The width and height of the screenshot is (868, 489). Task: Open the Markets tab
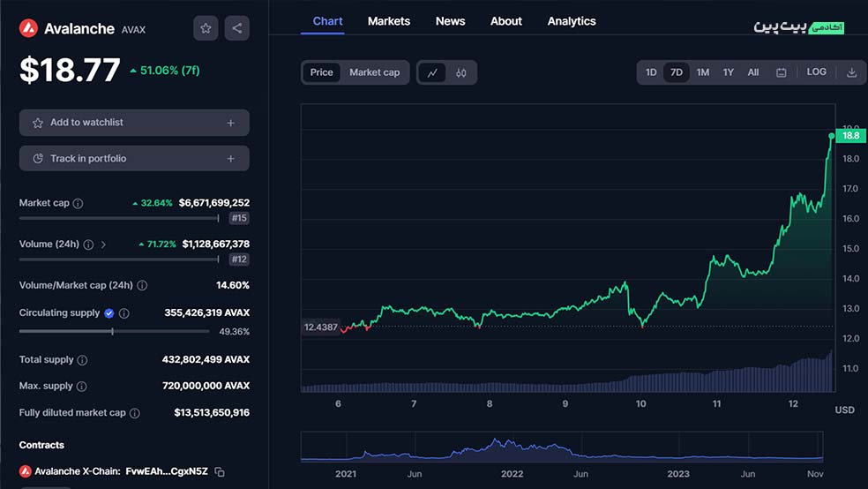pos(389,21)
